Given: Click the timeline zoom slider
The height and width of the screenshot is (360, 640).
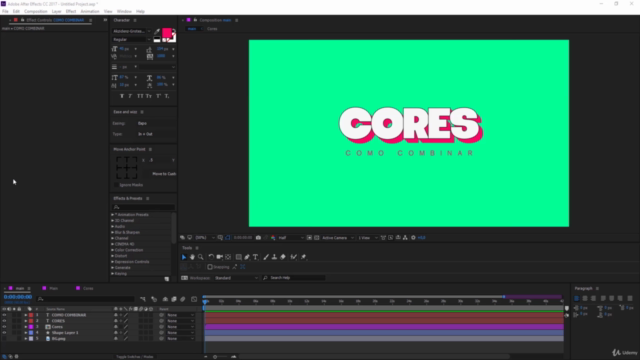Looking at the screenshot, I should 220,357.
